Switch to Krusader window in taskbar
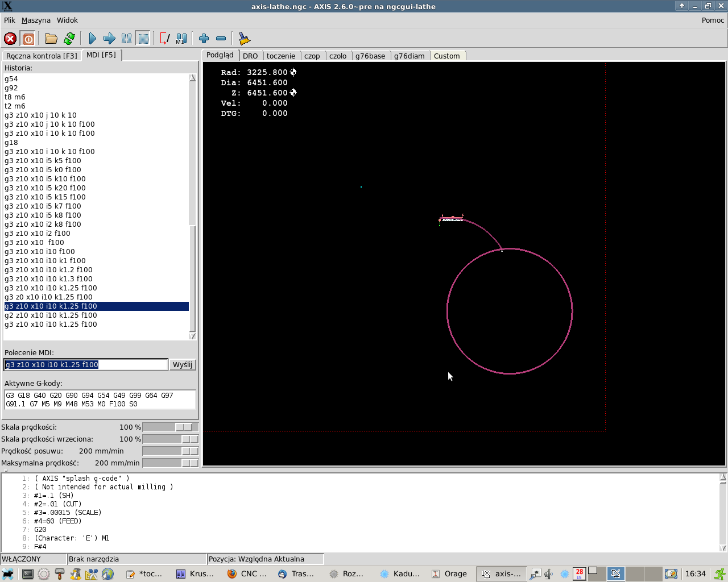Image resolution: width=728 pixels, height=582 pixels. (196, 574)
